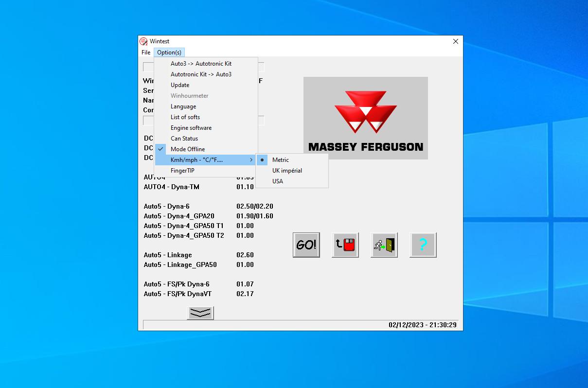Open the File menu
Screen dimensions: 588x388
146,53
